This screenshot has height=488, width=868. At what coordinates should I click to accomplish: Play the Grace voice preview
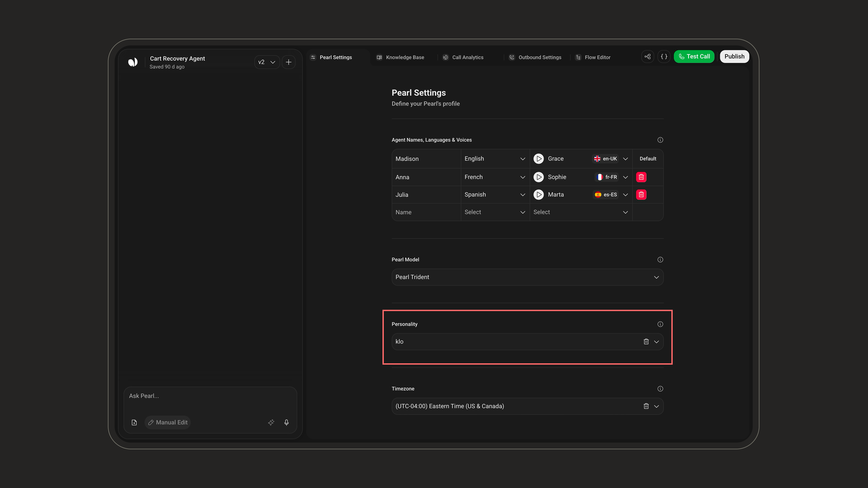(x=538, y=159)
